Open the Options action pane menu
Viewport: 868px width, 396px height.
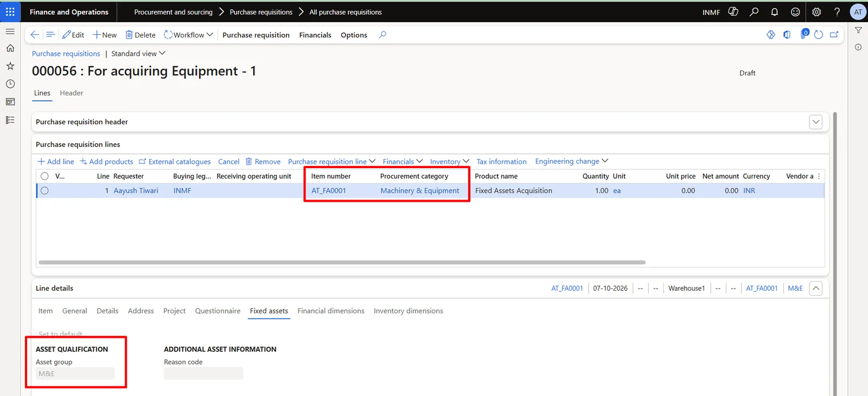coord(354,35)
